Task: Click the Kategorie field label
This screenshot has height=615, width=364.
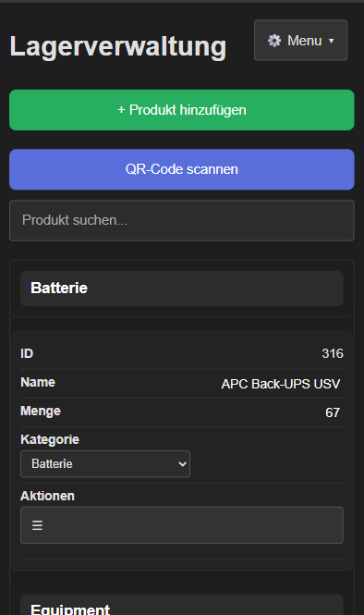Action: [x=50, y=439]
